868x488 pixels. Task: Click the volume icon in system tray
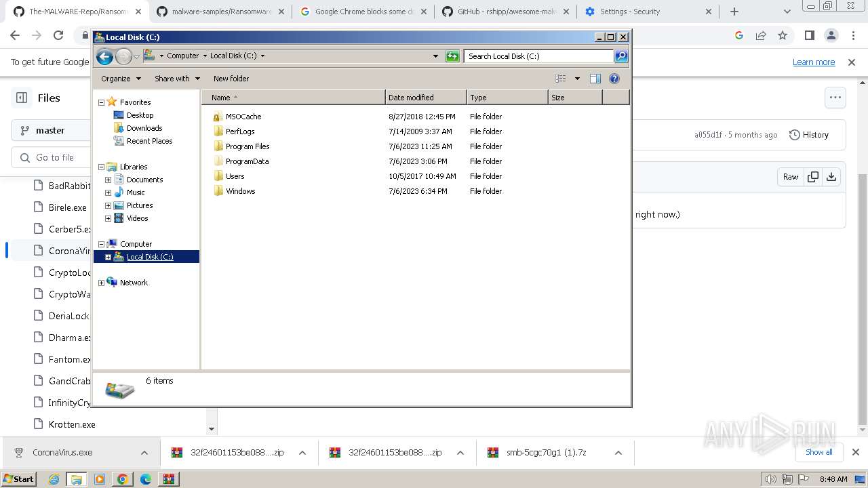click(771, 479)
